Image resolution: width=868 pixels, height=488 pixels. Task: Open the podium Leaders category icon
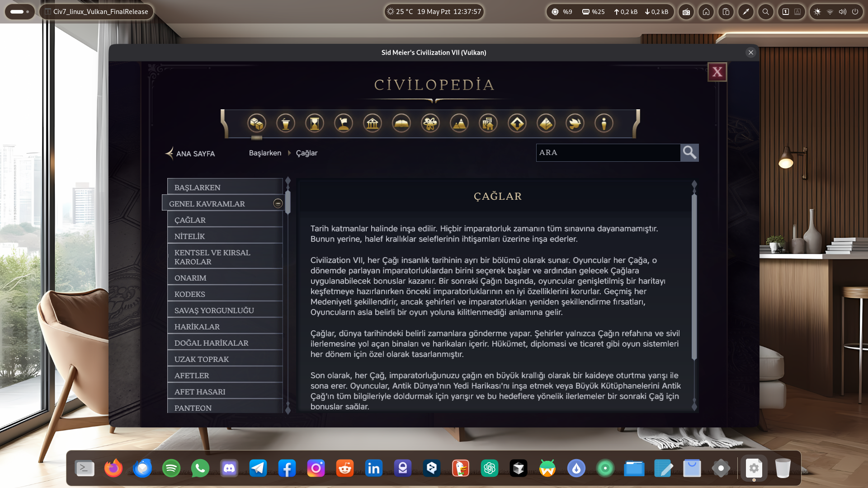coord(286,123)
